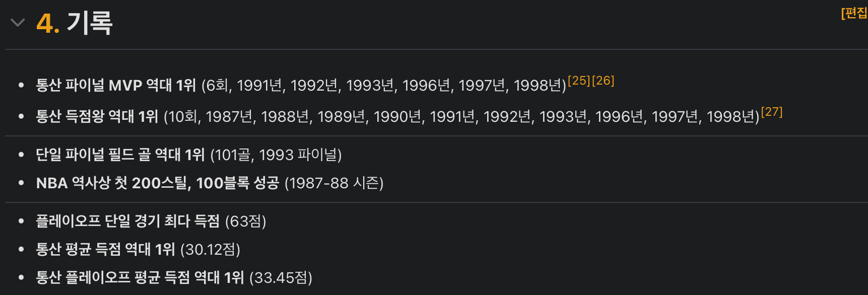This screenshot has height=295, width=868.
Task: Open the [편집] edit link
Action: [854, 13]
